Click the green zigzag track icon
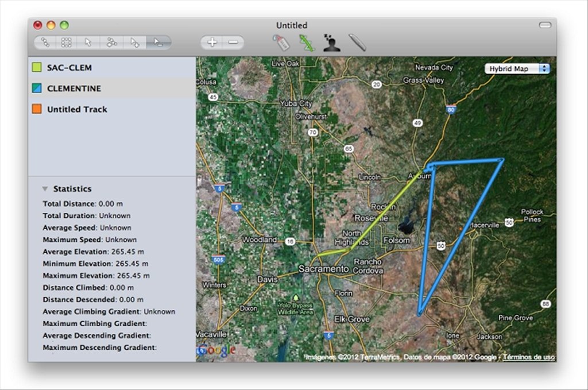This screenshot has width=588, height=390. point(307,43)
